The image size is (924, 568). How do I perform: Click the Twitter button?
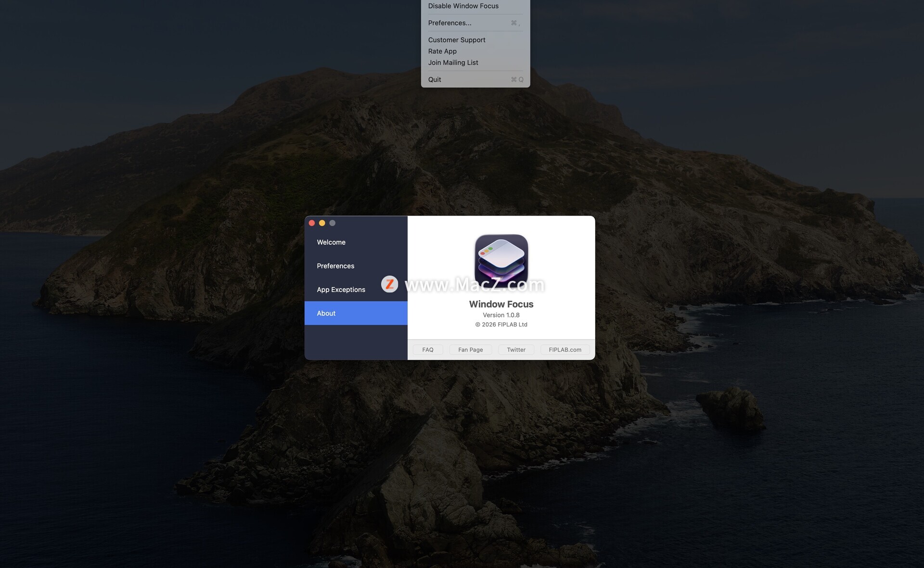(516, 350)
